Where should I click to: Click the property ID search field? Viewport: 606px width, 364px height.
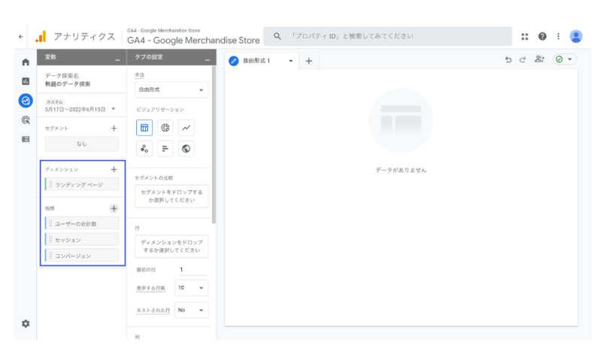pos(391,36)
